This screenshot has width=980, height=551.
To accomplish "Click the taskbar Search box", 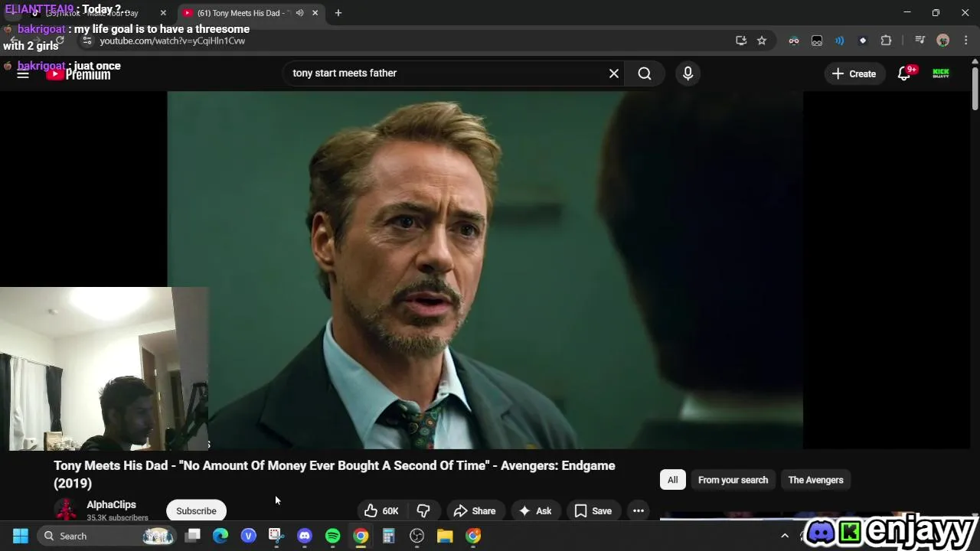I will (x=107, y=536).
